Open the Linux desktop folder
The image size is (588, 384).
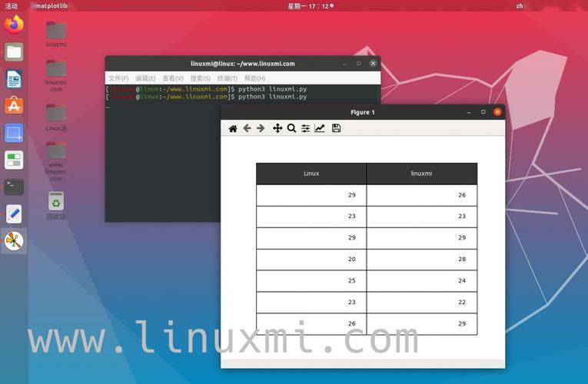point(56,118)
